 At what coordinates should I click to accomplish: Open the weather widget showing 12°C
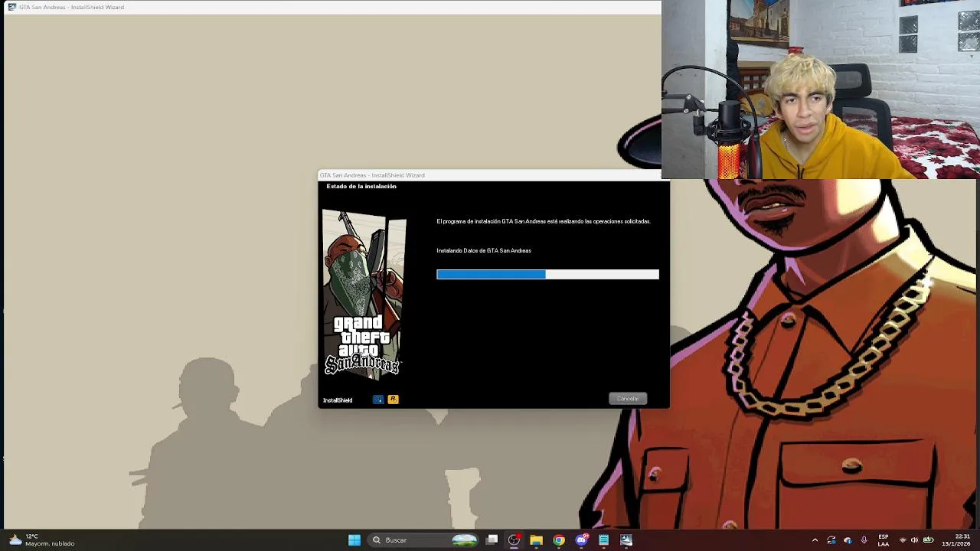pyautogui.click(x=42, y=540)
